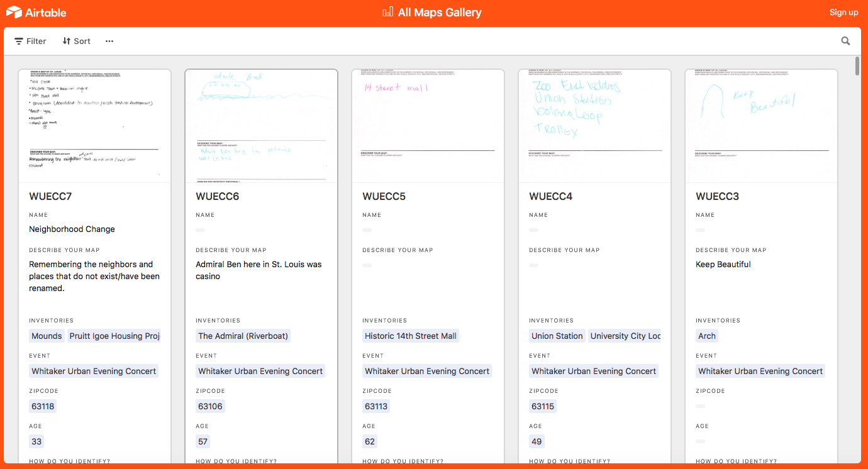Click the WUECC6 card title

(x=217, y=196)
